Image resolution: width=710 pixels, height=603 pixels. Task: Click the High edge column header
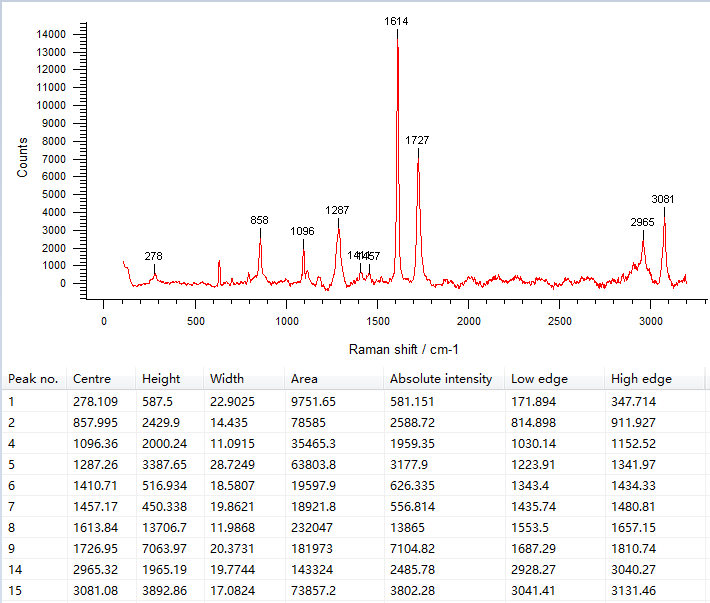point(641,379)
